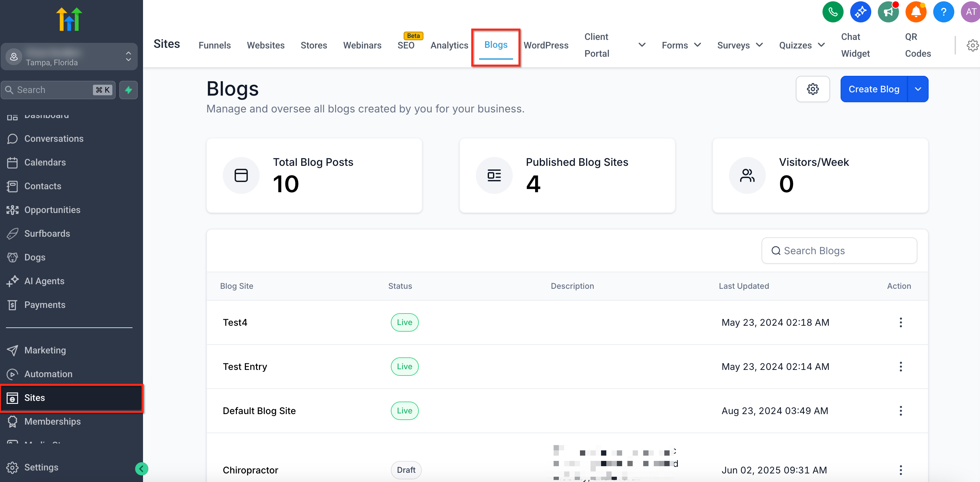Click the blue sparkle AI assistant icon
Image resolution: width=980 pixels, height=482 pixels.
point(860,12)
